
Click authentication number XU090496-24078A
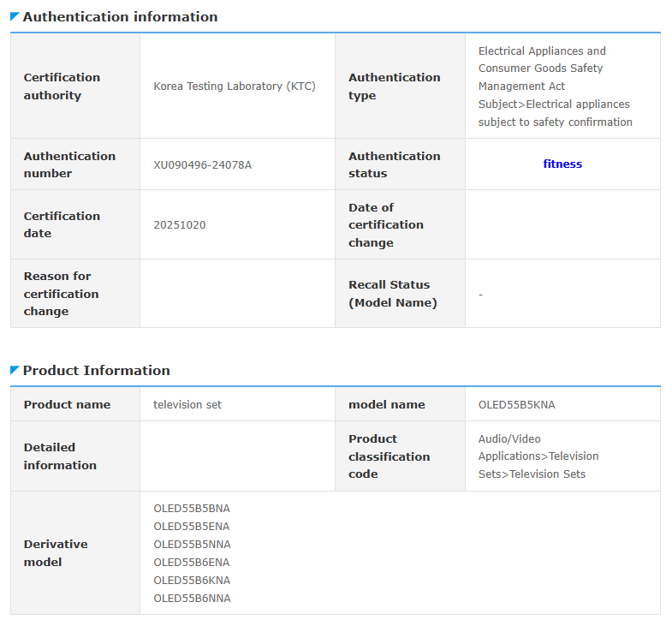[202, 165]
